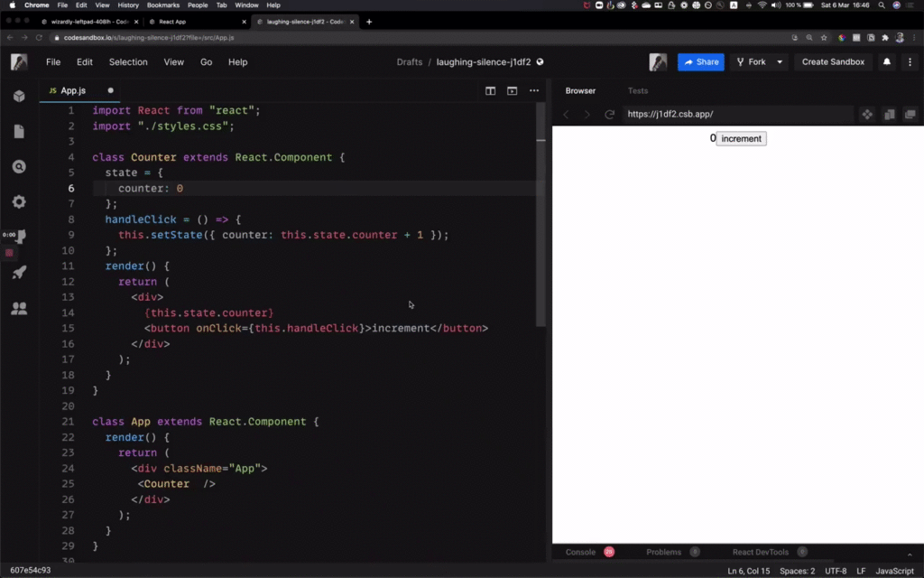Refresh the preview browser
This screenshot has width=924, height=578.
(609, 115)
